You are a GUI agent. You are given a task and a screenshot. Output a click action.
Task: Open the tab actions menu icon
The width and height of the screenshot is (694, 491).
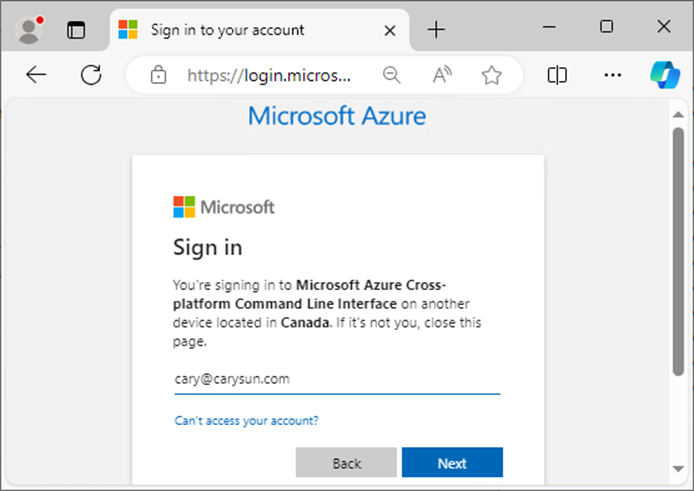click(x=76, y=30)
